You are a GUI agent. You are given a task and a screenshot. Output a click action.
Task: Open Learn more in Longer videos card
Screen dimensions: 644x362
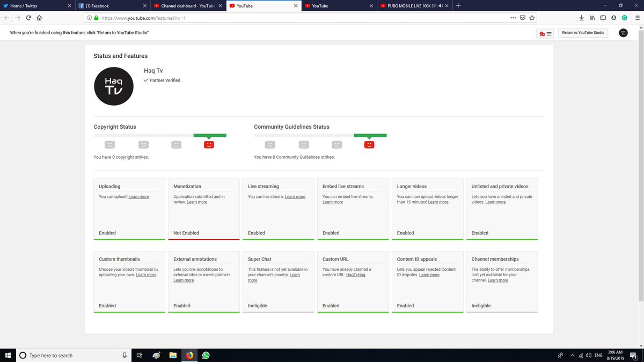[438, 202]
